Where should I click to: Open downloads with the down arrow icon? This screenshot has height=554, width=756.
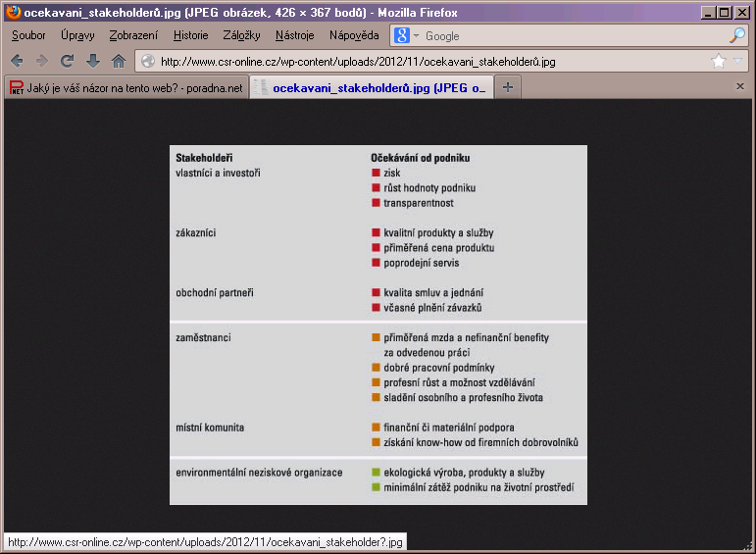coord(92,61)
